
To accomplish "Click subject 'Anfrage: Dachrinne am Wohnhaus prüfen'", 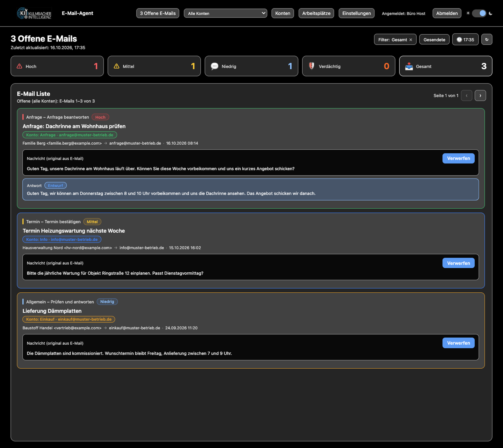I will (x=74, y=126).
